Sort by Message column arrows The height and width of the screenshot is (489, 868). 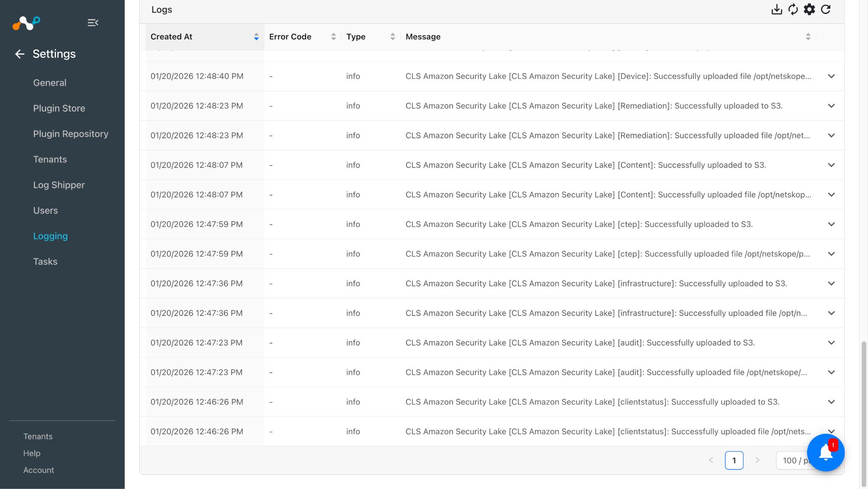(808, 37)
